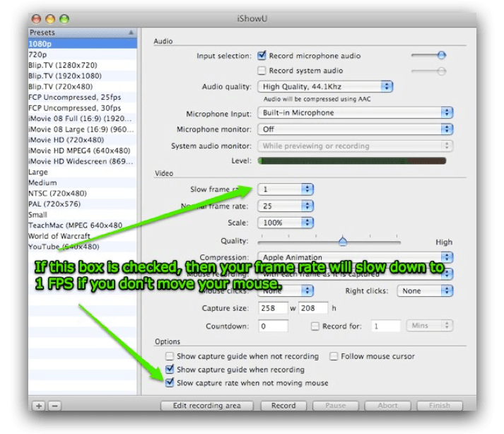504x434 pixels.
Task: Close the iShowU window
Action: click(36, 18)
